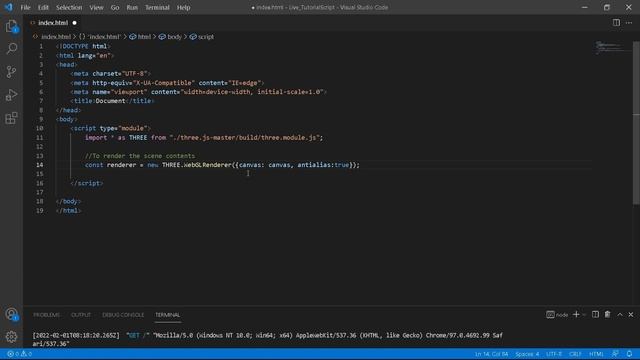Image resolution: width=640 pixels, height=360 pixels.
Task: Click the editor vertical scrollbar
Action: 636,122
